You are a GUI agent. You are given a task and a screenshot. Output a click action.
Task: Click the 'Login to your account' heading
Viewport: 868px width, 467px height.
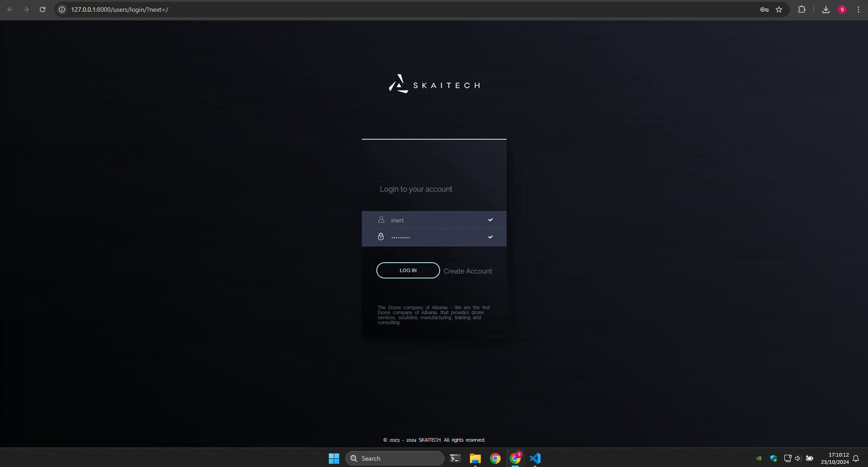[416, 189]
